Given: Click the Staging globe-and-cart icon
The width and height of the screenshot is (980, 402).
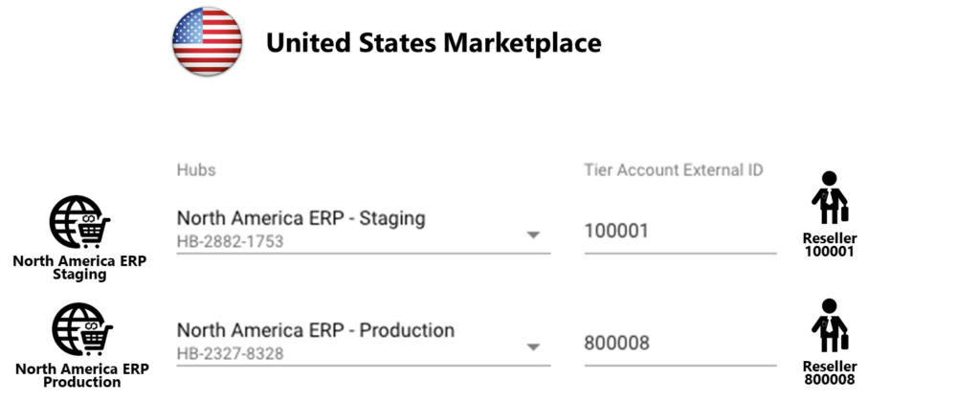Looking at the screenshot, I should click(80, 222).
